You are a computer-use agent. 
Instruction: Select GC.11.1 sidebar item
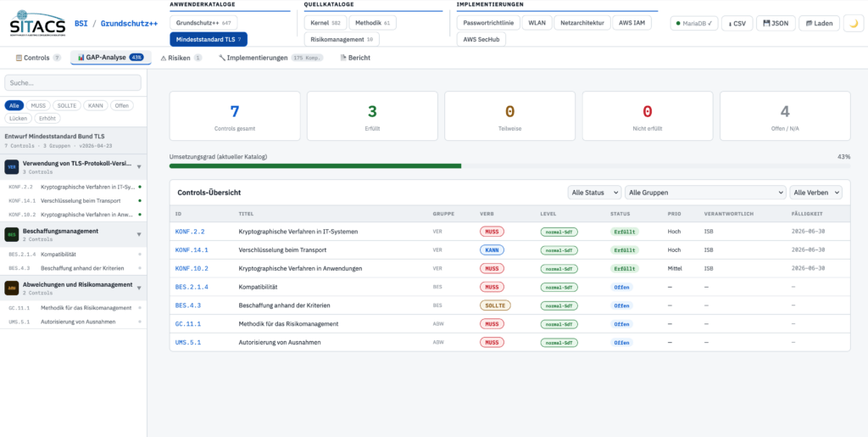pyautogui.click(x=73, y=308)
